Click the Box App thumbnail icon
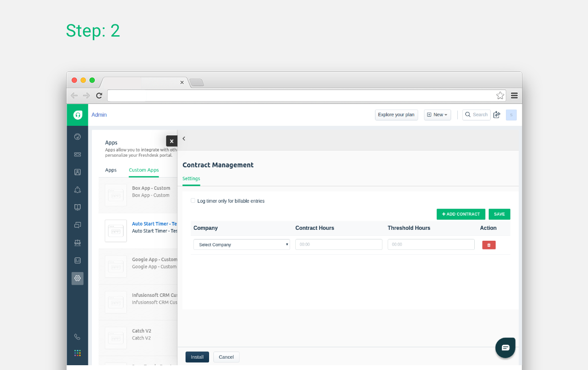588x370 pixels. point(116,195)
